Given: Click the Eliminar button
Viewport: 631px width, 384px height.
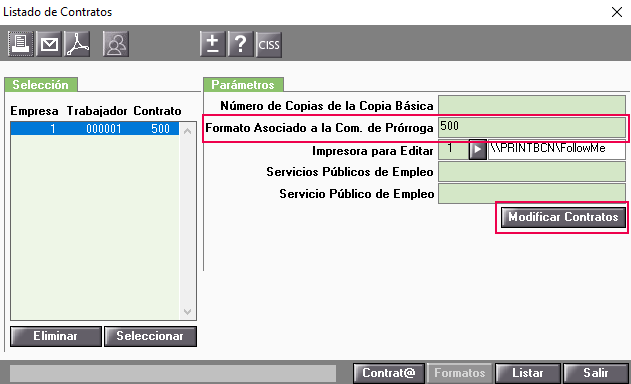Looking at the screenshot, I should (x=56, y=336).
